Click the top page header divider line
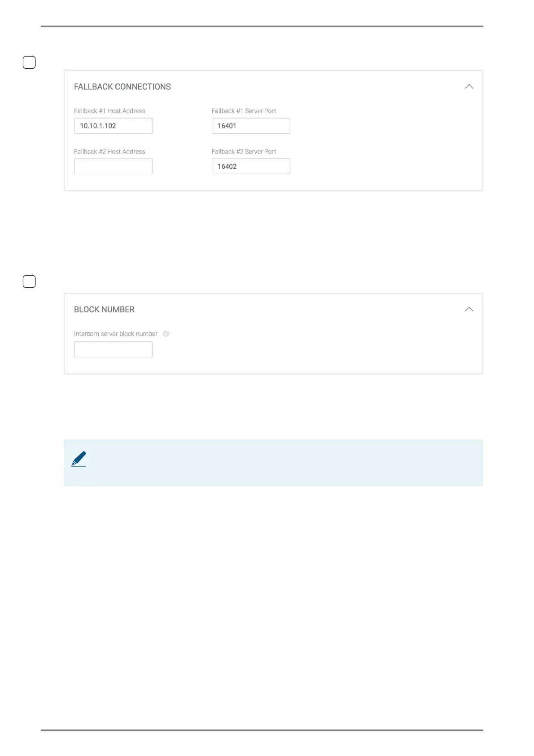The width and height of the screenshot is (534, 756). click(262, 26)
